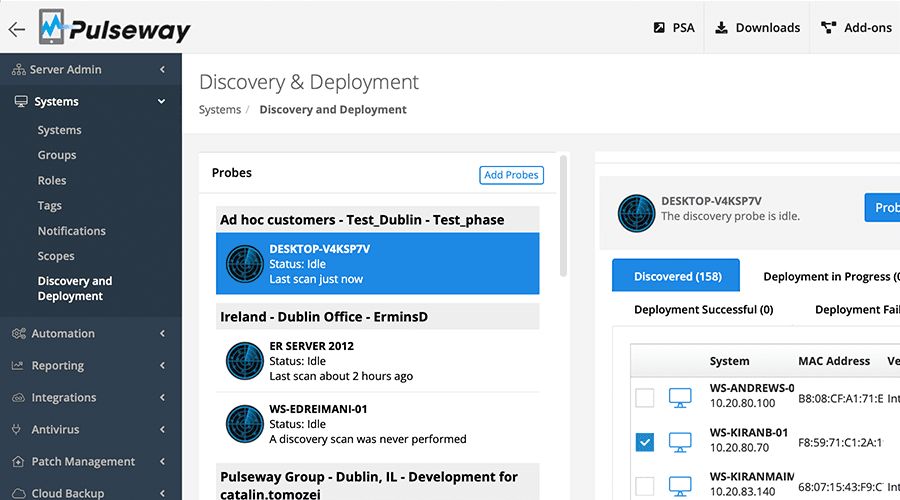
Task: Click the probe radar icon in details header
Action: 636,213
